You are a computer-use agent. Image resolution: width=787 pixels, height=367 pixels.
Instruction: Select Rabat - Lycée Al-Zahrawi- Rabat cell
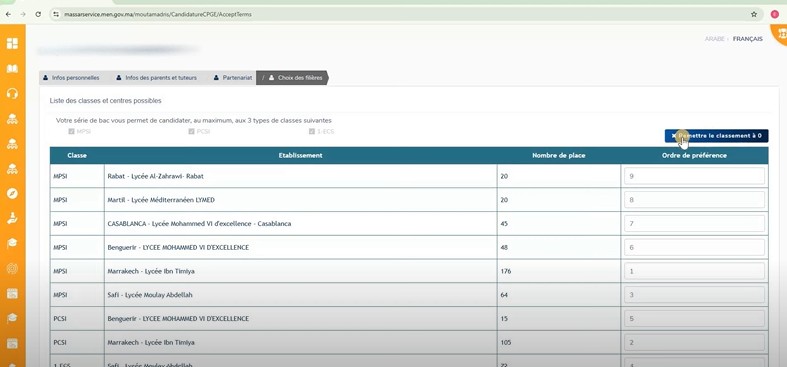300,176
